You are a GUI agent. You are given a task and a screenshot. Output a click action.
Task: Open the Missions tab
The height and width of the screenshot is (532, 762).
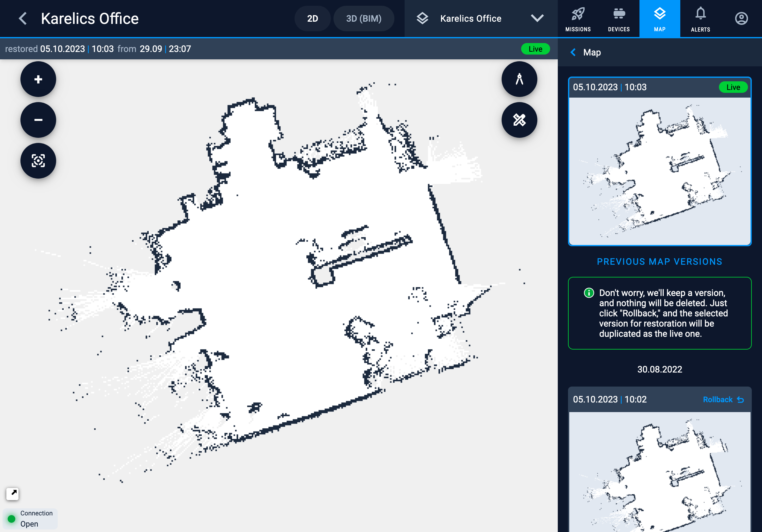click(578, 19)
